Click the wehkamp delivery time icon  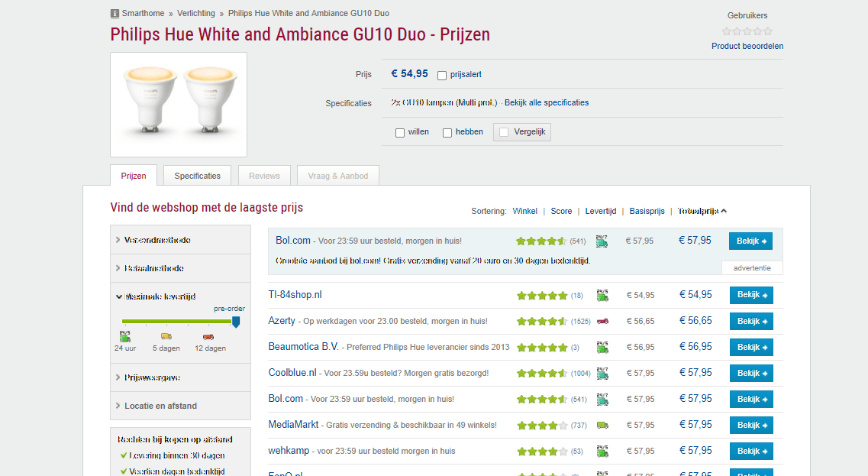pyautogui.click(x=602, y=451)
